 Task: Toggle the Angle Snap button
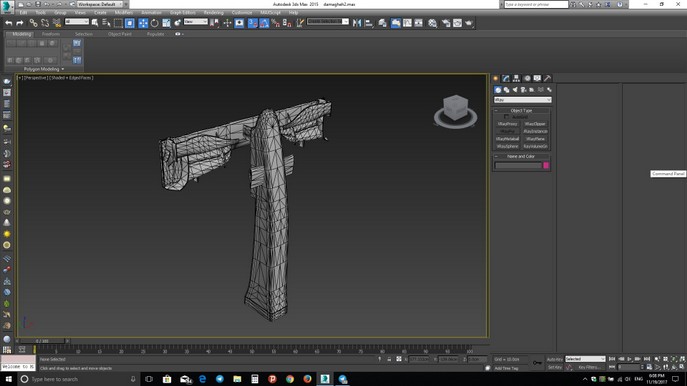pos(264,23)
